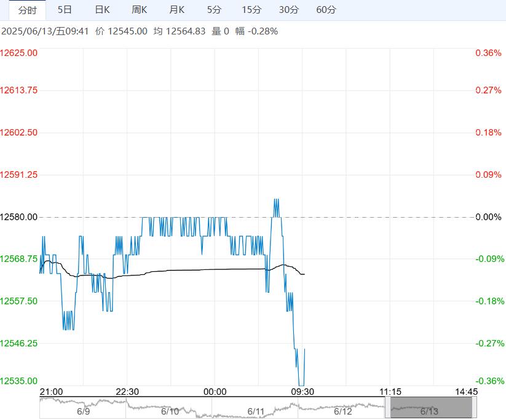Viewport: 506px width, 420px height.
Task: Select the 5分 five-minute interval tab
Action: coord(214,10)
